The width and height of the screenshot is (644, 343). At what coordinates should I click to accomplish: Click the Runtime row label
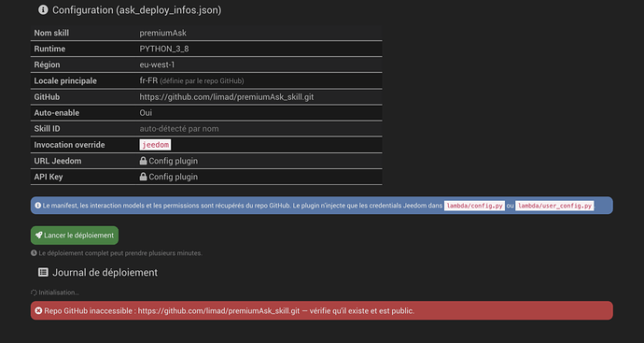pos(49,49)
